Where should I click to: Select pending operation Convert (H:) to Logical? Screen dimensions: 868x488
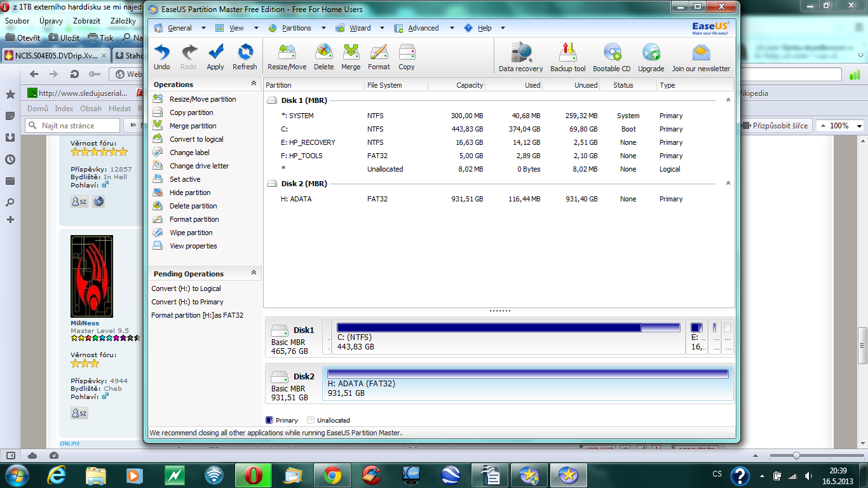coord(186,288)
